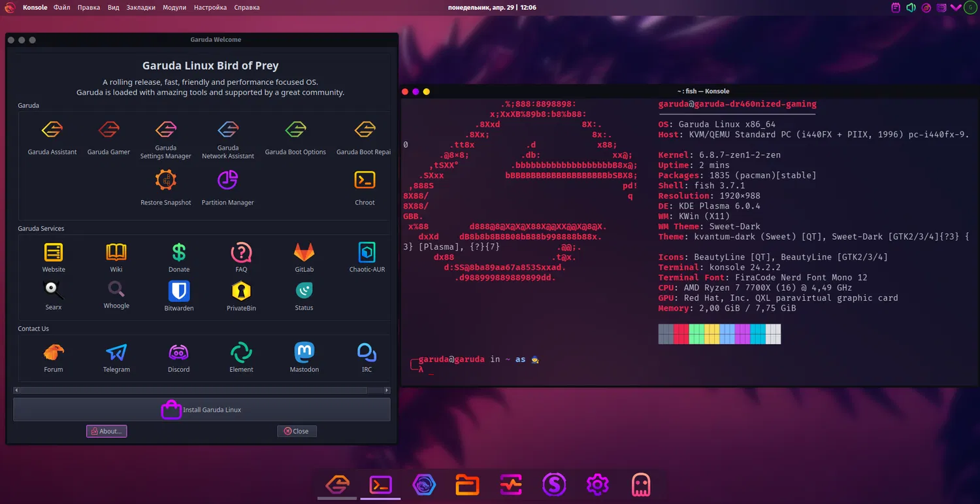
Task: Open the Настройка menu
Action: click(x=210, y=8)
